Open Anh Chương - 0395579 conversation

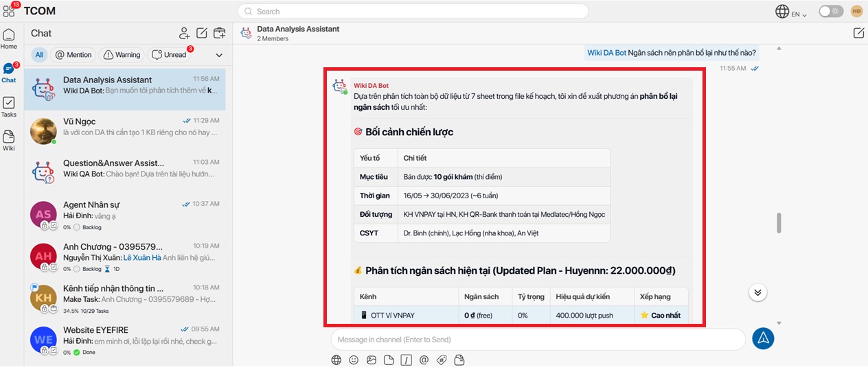tap(125, 256)
